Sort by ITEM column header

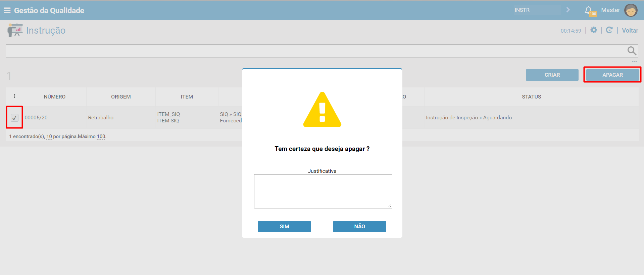[187, 97]
